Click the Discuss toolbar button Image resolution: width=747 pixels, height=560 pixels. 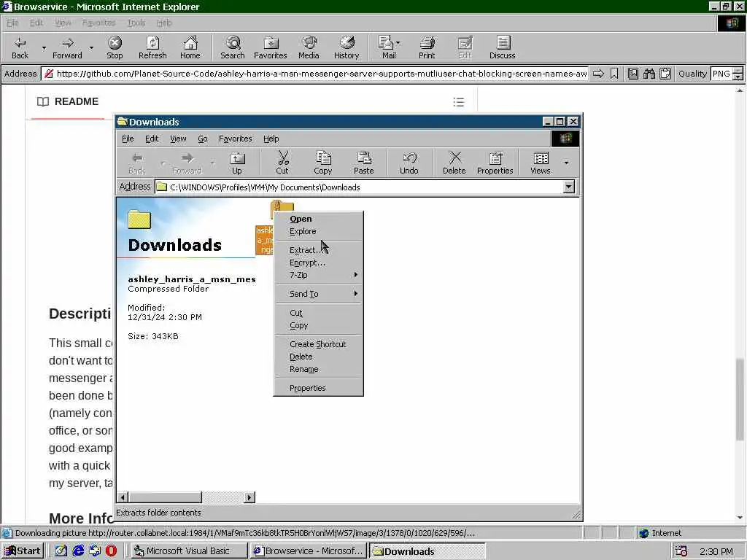tap(502, 47)
